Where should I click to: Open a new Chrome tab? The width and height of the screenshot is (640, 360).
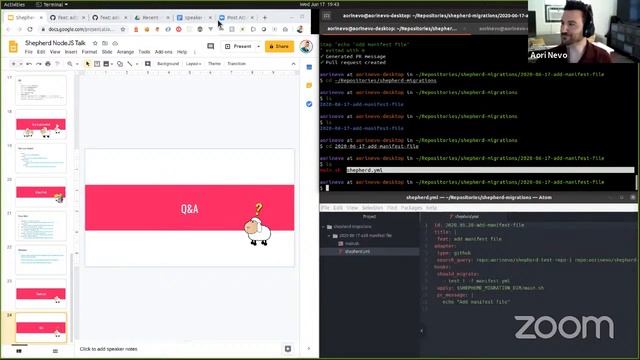(x=264, y=18)
